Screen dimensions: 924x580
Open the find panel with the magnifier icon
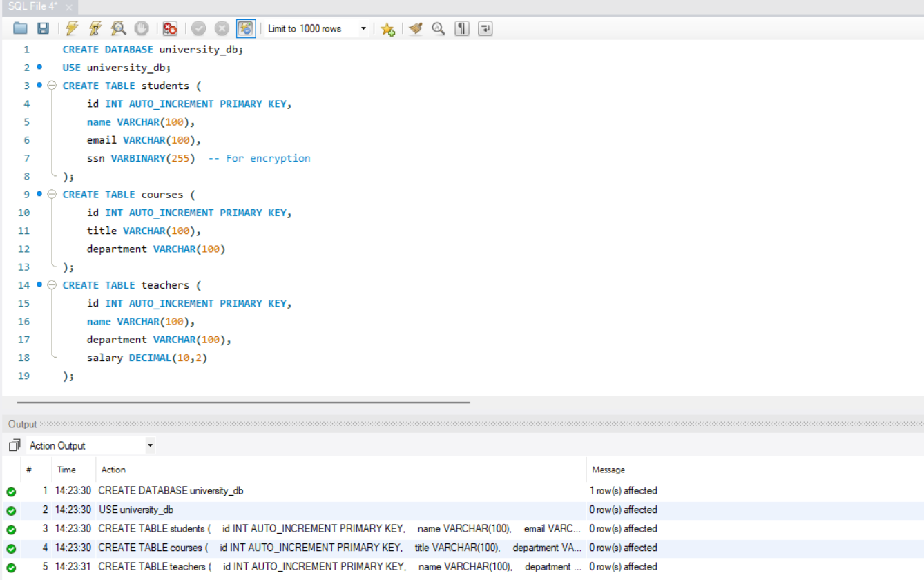pos(439,28)
